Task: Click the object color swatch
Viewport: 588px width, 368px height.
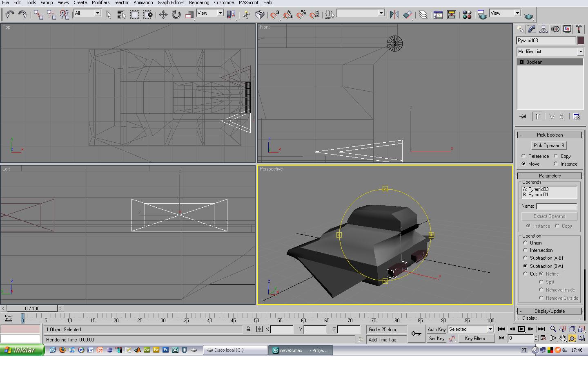Action: tap(580, 40)
